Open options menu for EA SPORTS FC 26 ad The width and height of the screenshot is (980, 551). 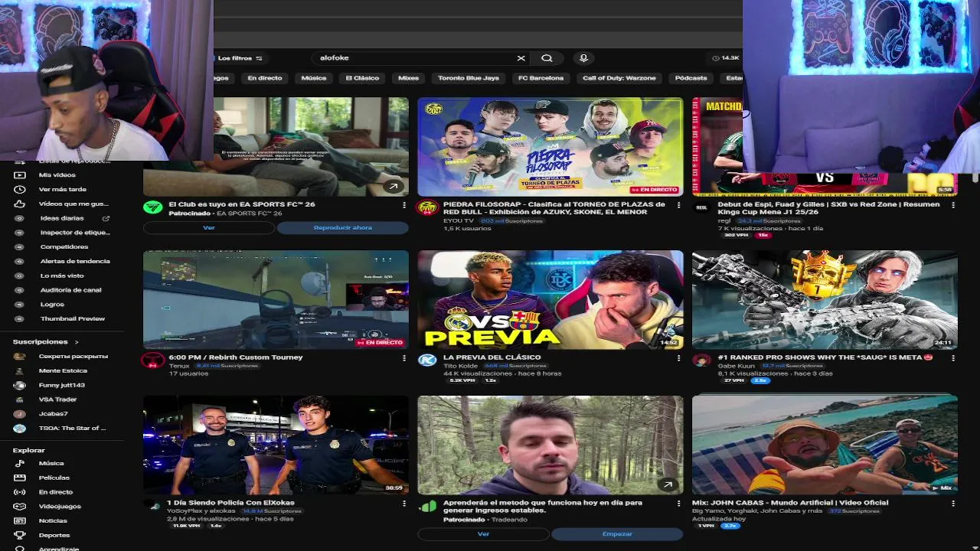[403, 205]
